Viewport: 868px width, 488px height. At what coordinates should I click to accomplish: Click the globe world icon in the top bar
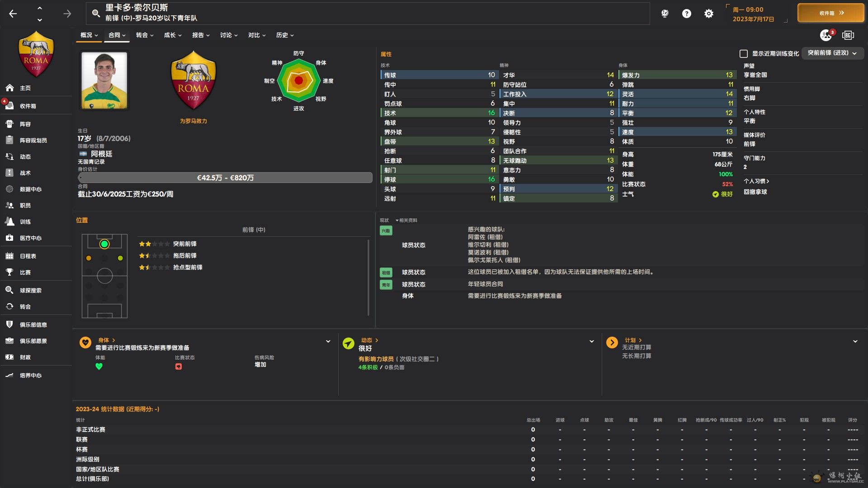(665, 14)
